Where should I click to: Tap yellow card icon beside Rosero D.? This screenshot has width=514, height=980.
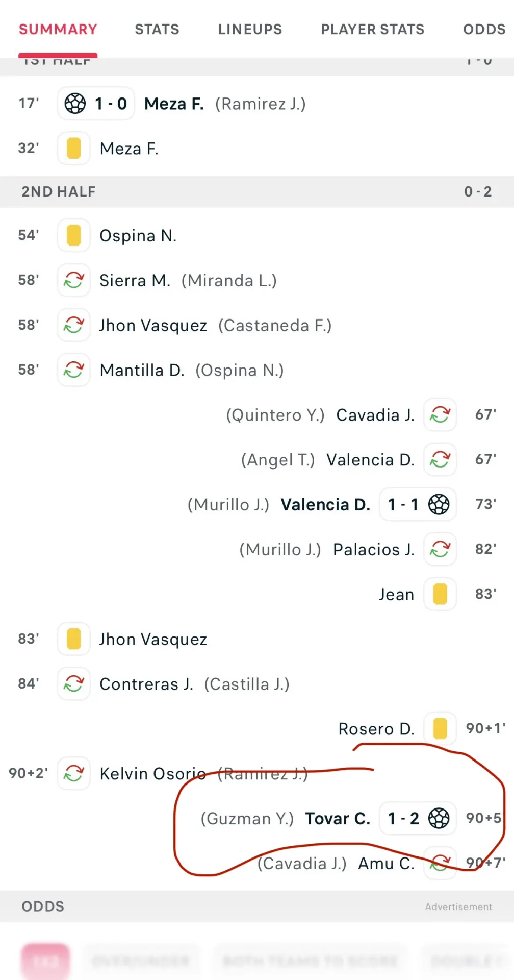coord(440,729)
